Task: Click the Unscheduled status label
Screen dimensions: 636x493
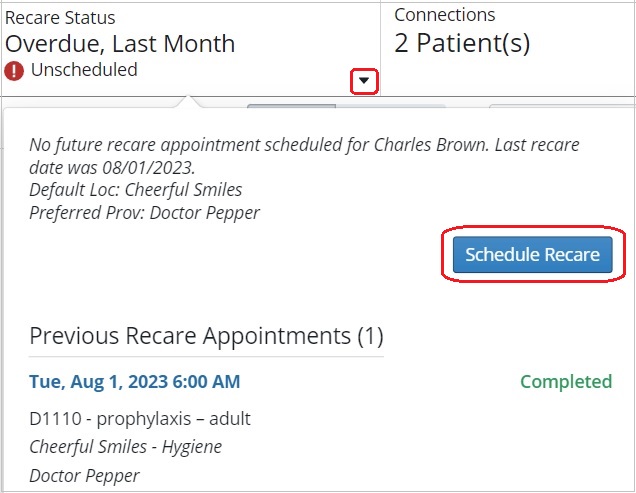Action: tap(84, 70)
